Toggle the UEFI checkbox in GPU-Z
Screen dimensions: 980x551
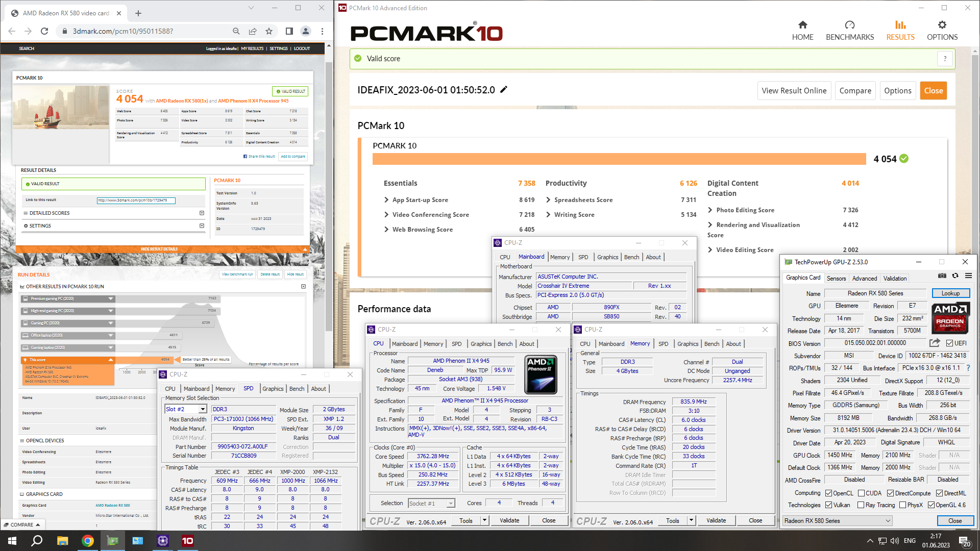949,343
